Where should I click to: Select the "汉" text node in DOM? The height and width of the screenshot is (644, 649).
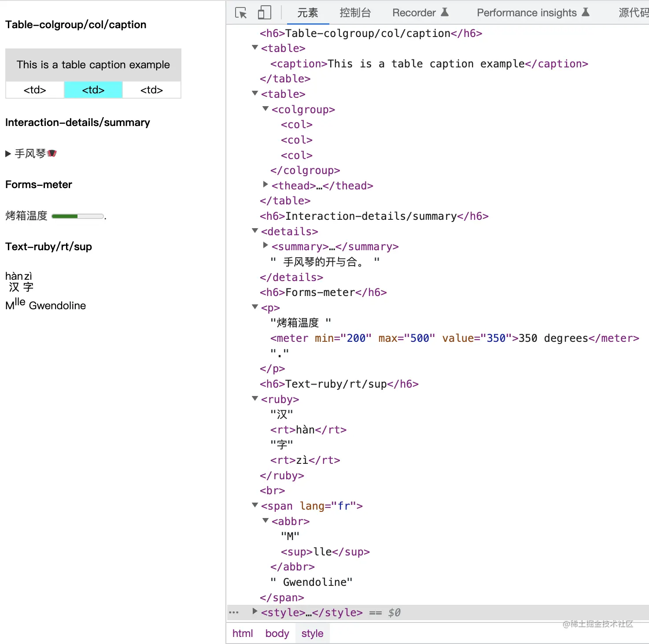[x=282, y=415]
